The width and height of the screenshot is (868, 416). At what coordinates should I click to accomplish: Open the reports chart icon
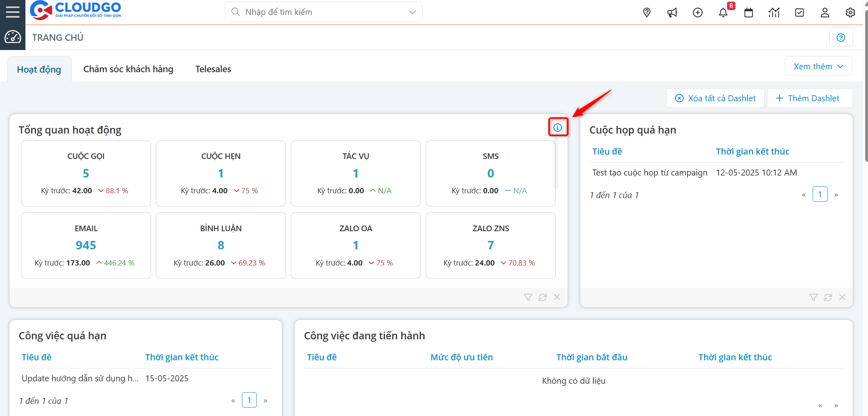click(774, 13)
